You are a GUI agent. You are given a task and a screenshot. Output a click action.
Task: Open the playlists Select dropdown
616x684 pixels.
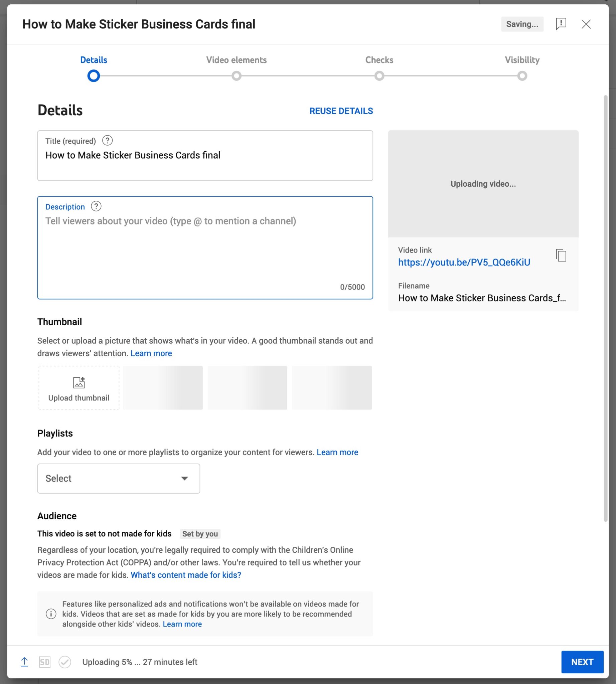click(118, 478)
